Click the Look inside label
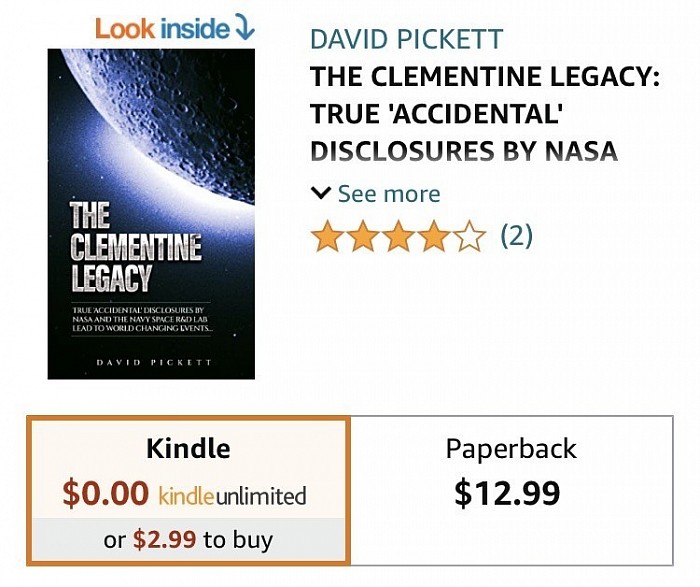700x587 pixels. point(162,29)
